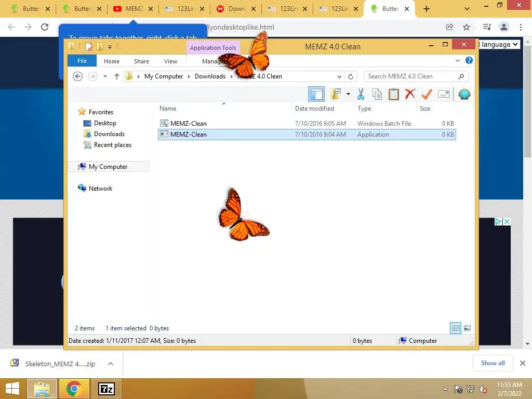
Task: Open Chrome three-dot menu
Action: click(x=521, y=27)
